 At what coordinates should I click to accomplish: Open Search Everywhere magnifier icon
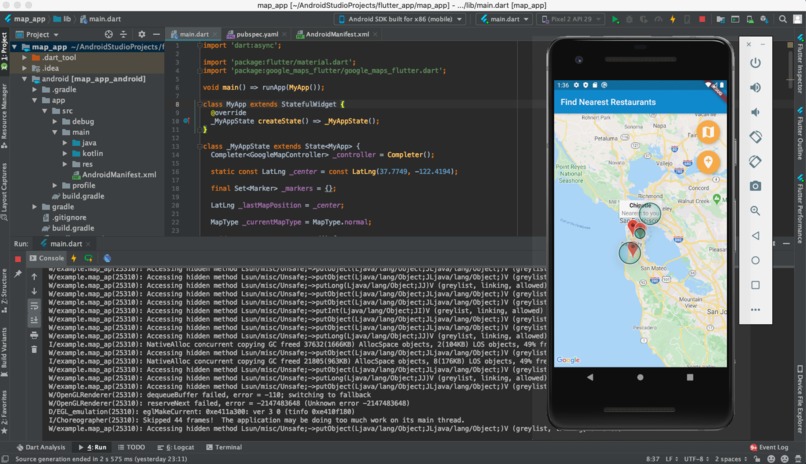click(782, 20)
